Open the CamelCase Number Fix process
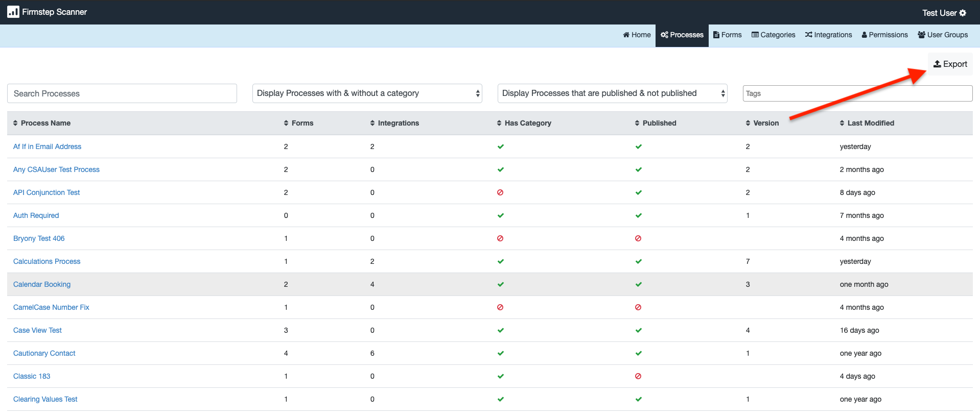980x419 pixels. [51, 307]
